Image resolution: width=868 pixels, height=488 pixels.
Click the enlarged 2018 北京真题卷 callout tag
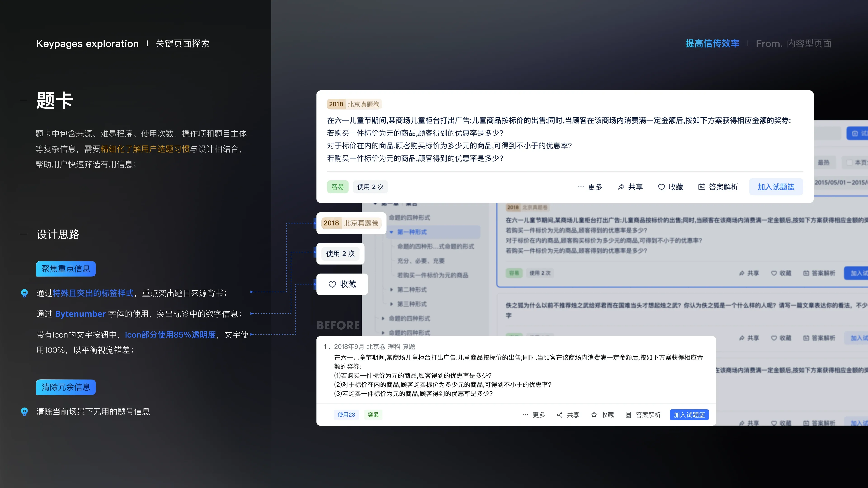click(x=351, y=223)
